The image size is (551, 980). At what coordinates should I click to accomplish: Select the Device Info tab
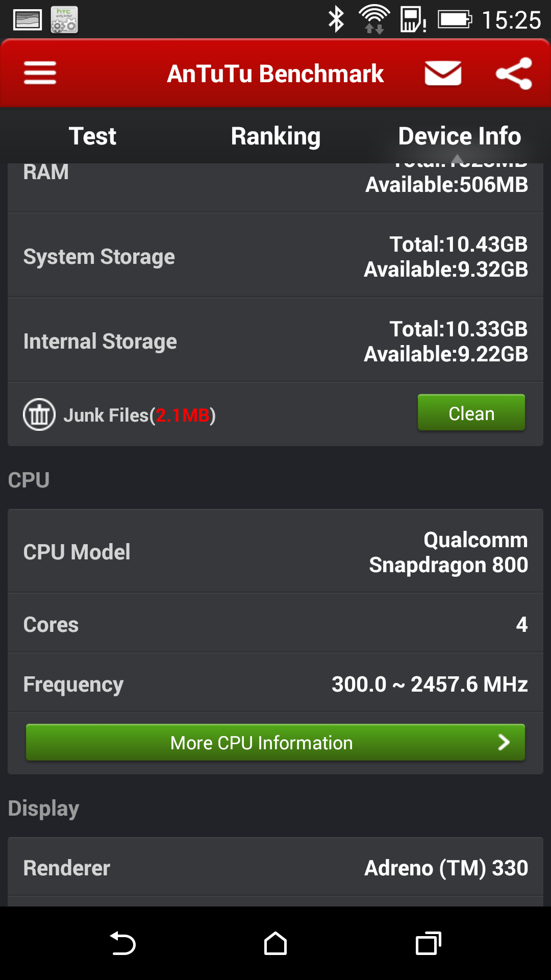coord(459,136)
